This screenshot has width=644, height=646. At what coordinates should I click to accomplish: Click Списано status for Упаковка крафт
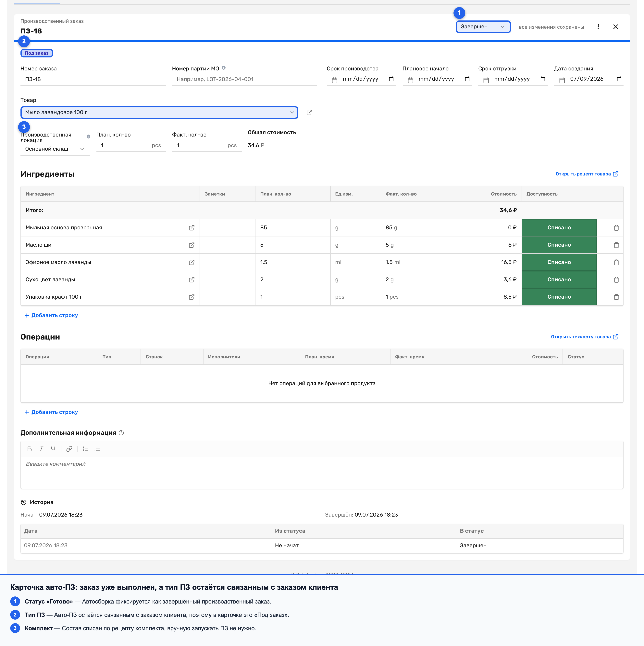(x=559, y=297)
